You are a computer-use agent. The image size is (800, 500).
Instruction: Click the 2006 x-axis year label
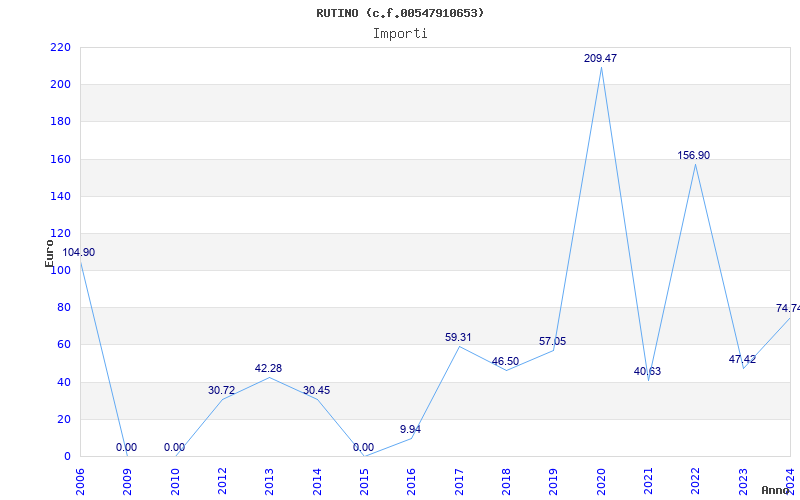[x=81, y=482]
